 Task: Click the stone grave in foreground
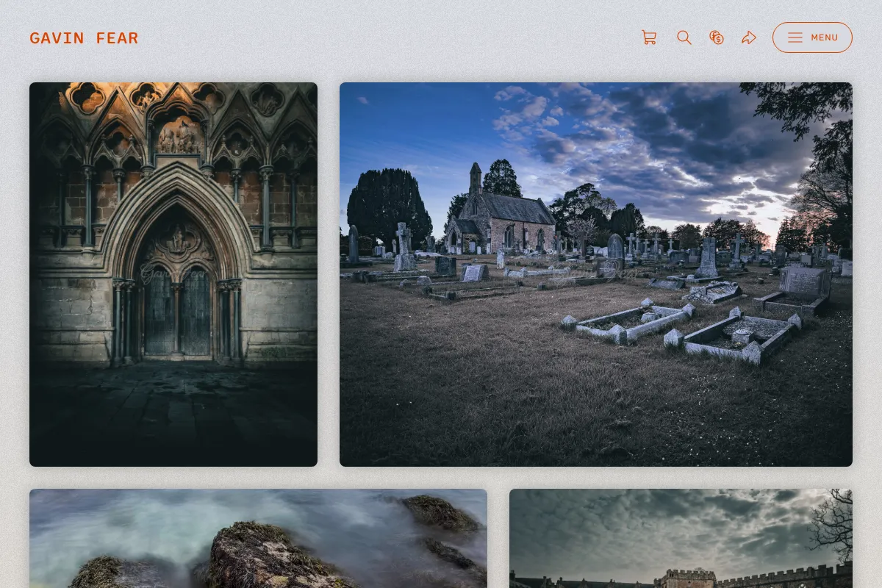[x=731, y=337]
